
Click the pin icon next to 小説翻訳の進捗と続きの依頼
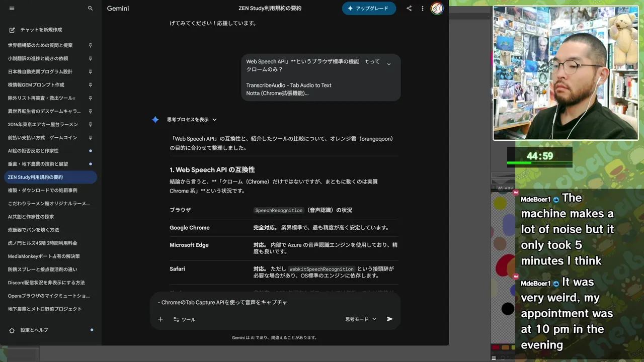point(91,58)
